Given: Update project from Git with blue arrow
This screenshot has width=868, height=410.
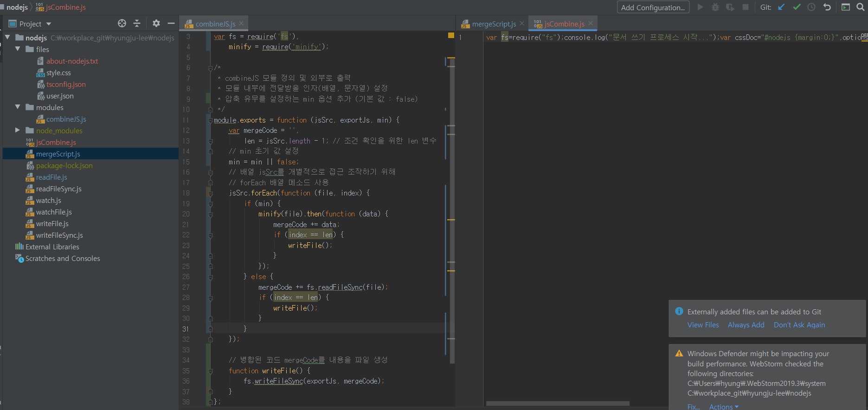Looking at the screenshot, I should tap(782, 7).
